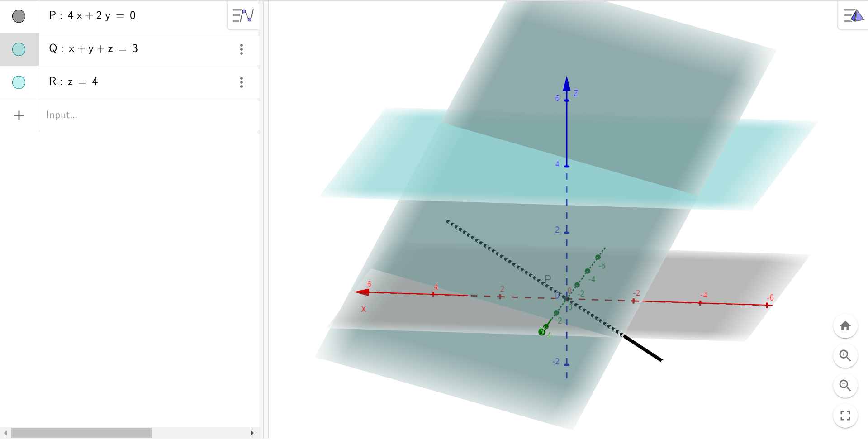Screen dimensions: 868x440
Task: Open the Algebra style bar icon
Action: tap(243, 16)
